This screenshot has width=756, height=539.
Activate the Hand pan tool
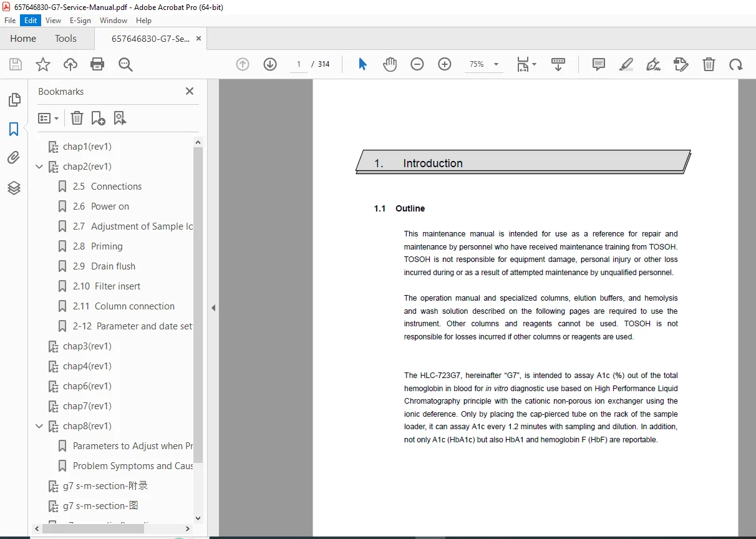390,64
